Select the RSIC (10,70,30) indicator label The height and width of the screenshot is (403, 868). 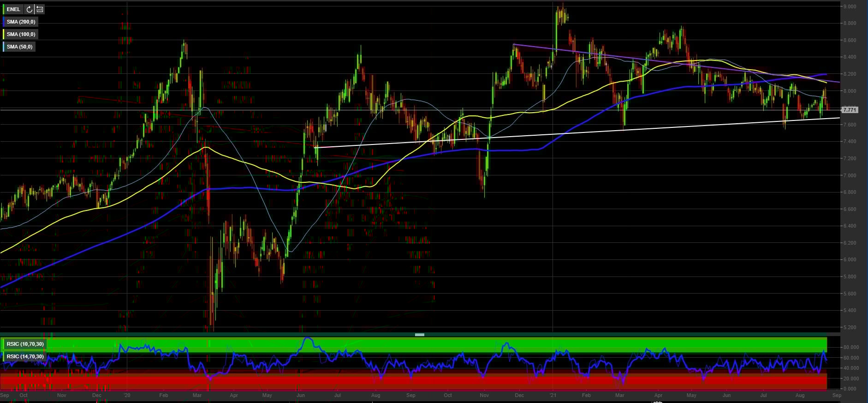click(x=25, y=344)
